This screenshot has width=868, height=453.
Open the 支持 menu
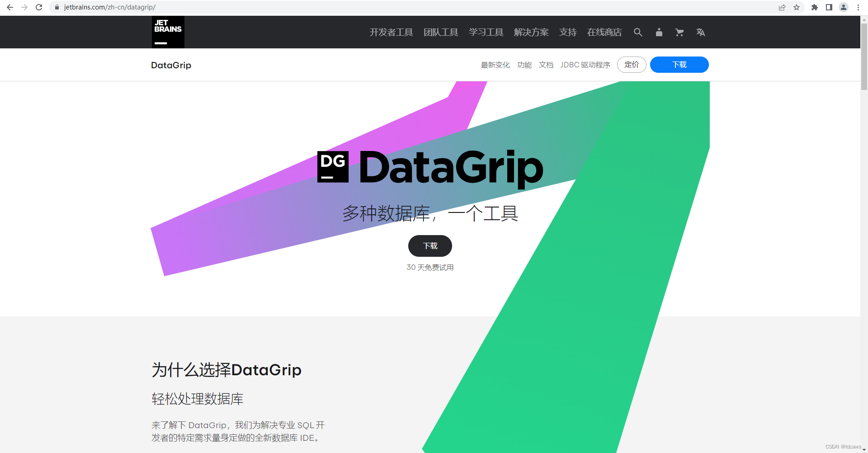click(x=568, y=32)
